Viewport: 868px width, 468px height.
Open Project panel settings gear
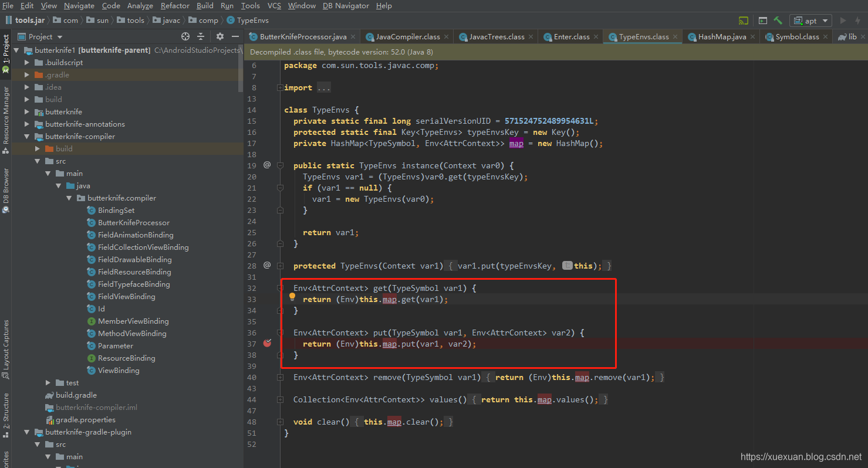[x=220, y=36]
